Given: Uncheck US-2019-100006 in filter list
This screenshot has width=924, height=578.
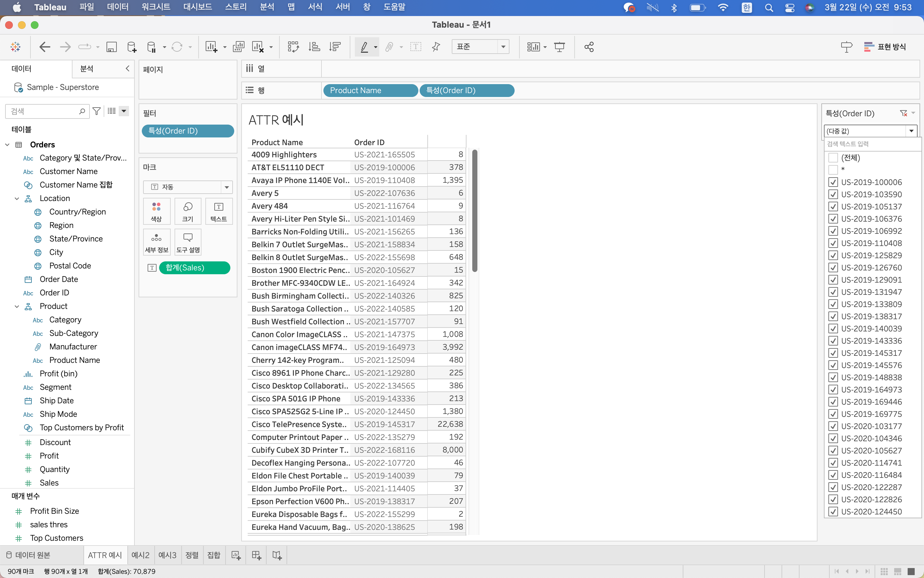Looking at the screenshot, I should click(x=833, y=182).
